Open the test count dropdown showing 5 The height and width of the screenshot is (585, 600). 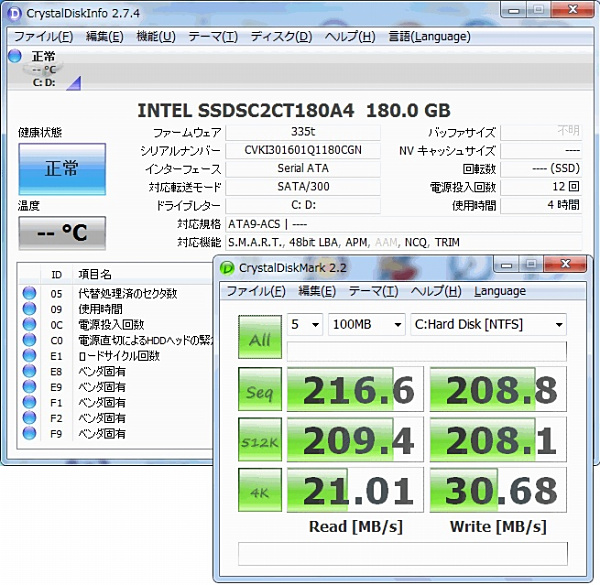click(x=305, y=324)
